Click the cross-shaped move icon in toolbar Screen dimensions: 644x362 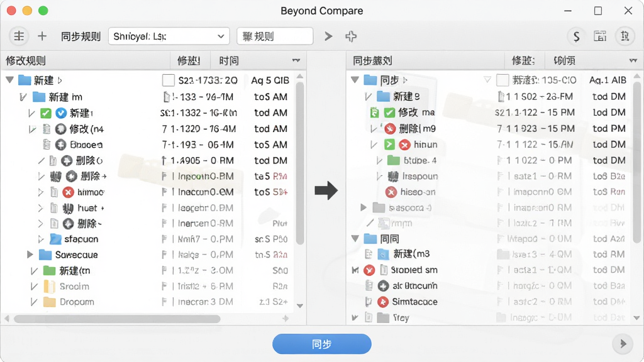coord(351,36)
